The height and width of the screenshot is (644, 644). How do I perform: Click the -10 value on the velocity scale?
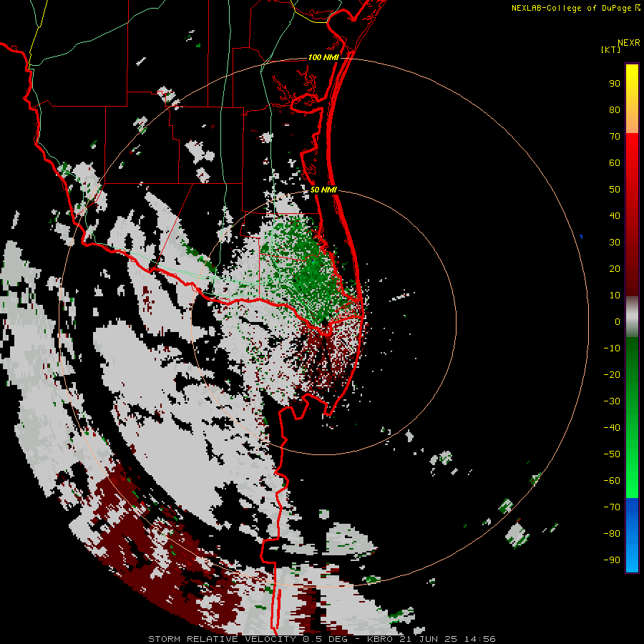612,348
